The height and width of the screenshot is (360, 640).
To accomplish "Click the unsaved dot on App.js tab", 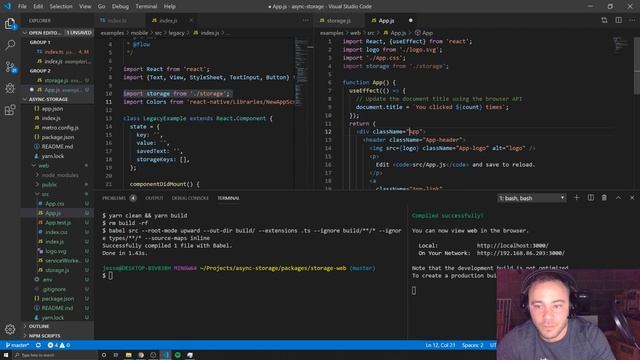I will click(x=411, y=20).
